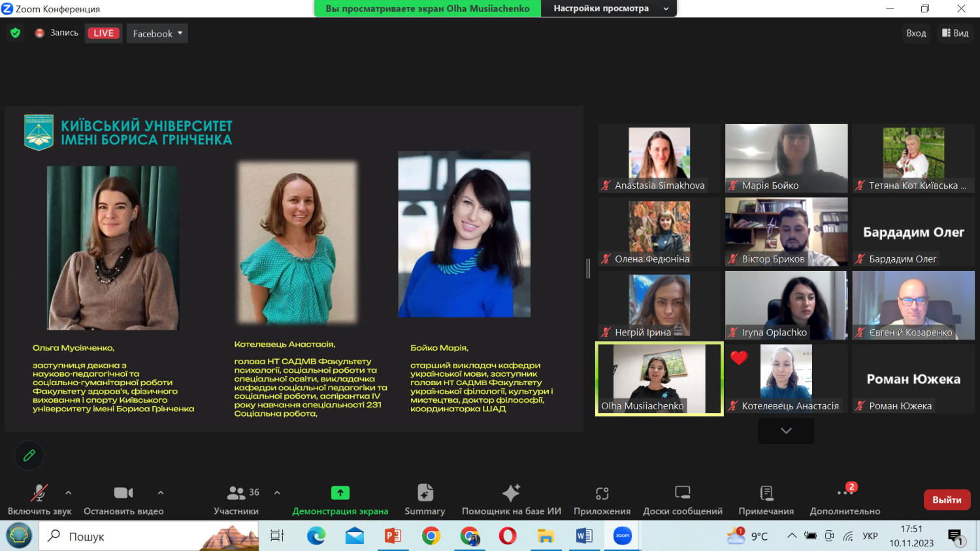
Task: Open Доски сообщений whiteboards
Action: 682,499
